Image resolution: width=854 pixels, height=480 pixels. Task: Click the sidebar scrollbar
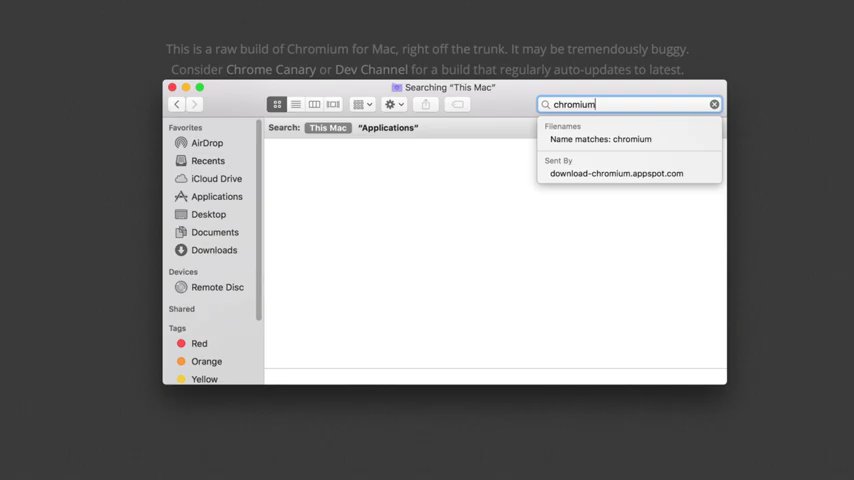259,220
